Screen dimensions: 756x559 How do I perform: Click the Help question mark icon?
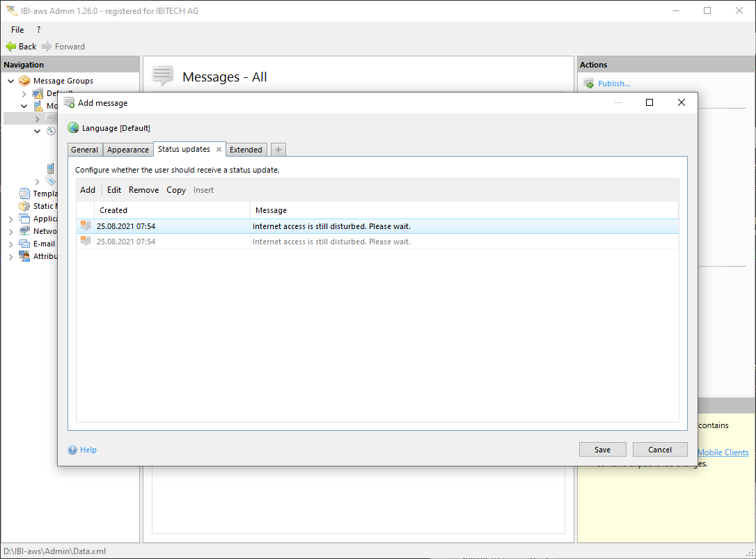72,450
